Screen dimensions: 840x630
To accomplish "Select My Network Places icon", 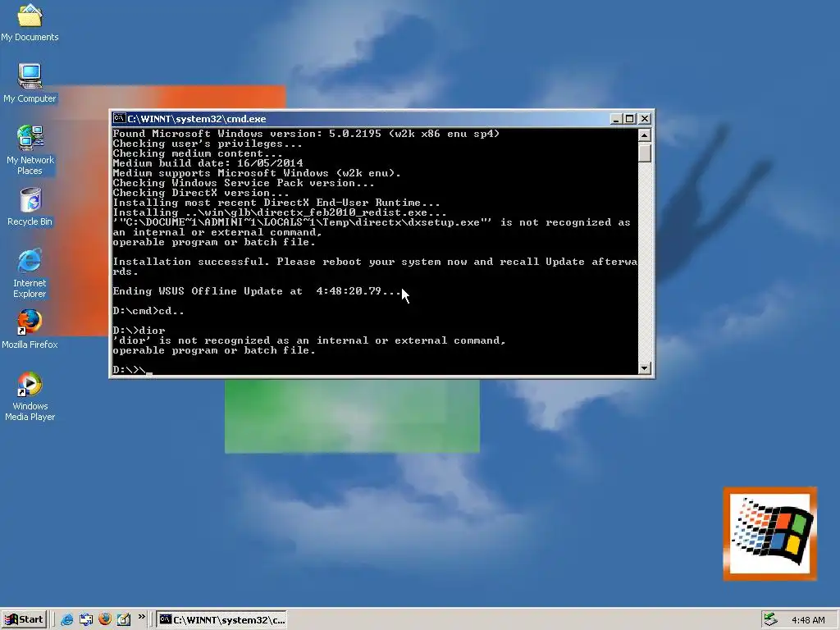I will click(x=30, y=150).
